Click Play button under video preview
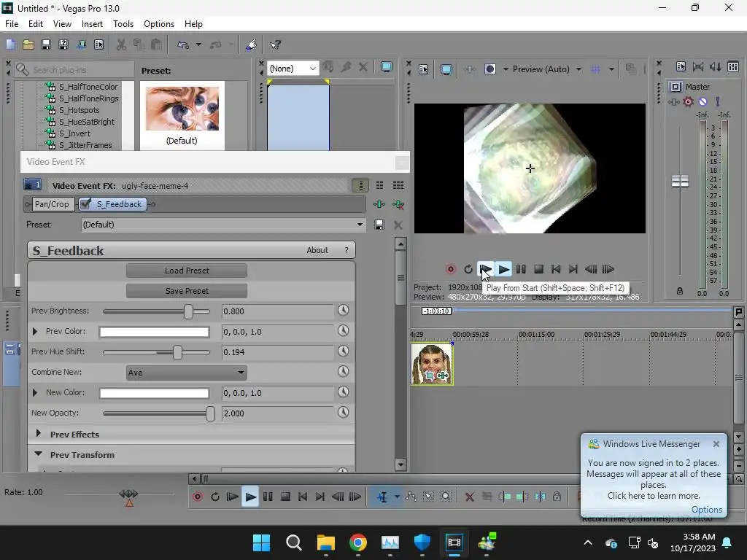The height and width of the screenshot is (560, 747). [503, 270]
